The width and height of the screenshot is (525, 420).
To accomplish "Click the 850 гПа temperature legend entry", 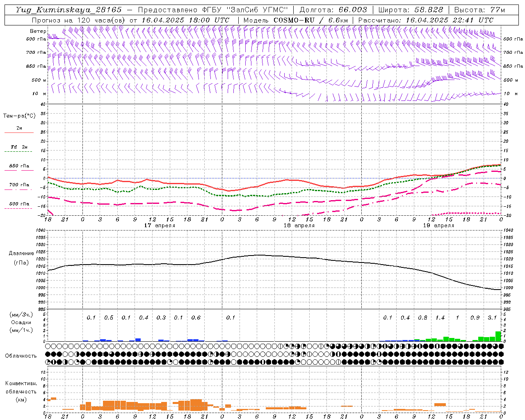I will (19, 166).
